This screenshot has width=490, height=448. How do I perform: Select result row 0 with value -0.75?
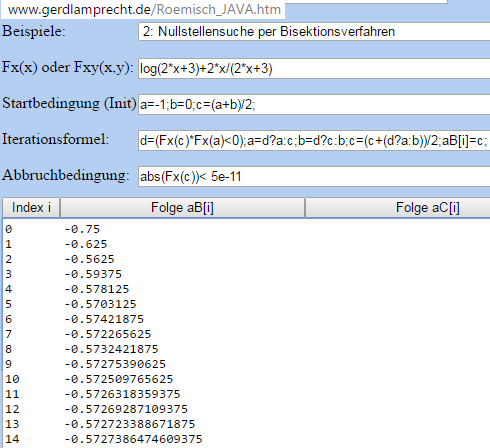point(247,229)
